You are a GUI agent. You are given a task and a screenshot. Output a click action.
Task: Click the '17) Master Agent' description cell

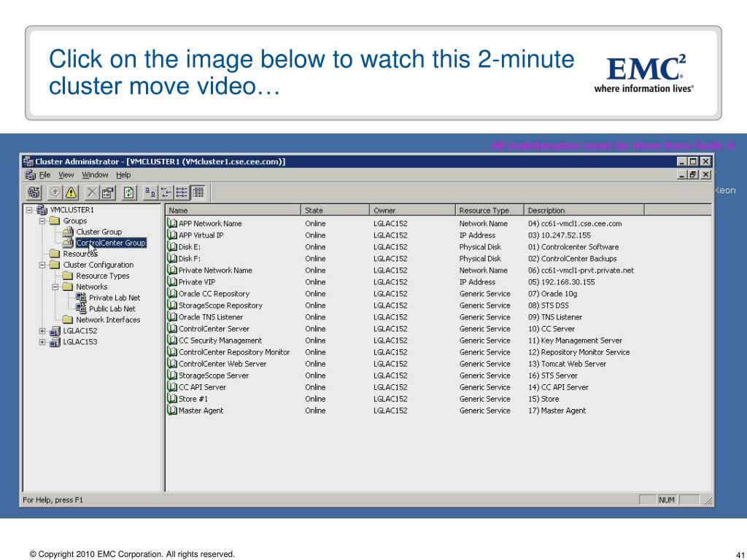557,410
